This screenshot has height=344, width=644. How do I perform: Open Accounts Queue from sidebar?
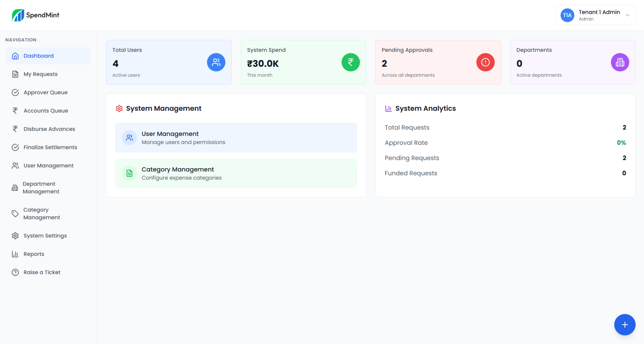46,111
